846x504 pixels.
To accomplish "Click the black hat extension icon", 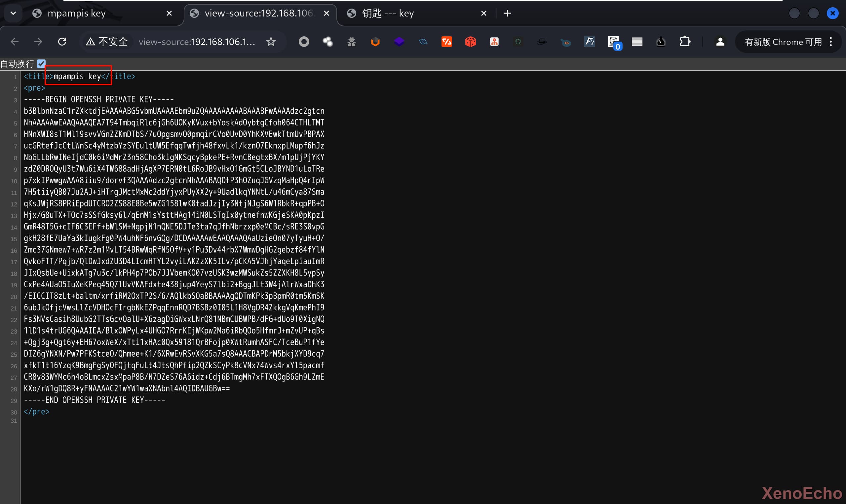I will pos(542,42).
